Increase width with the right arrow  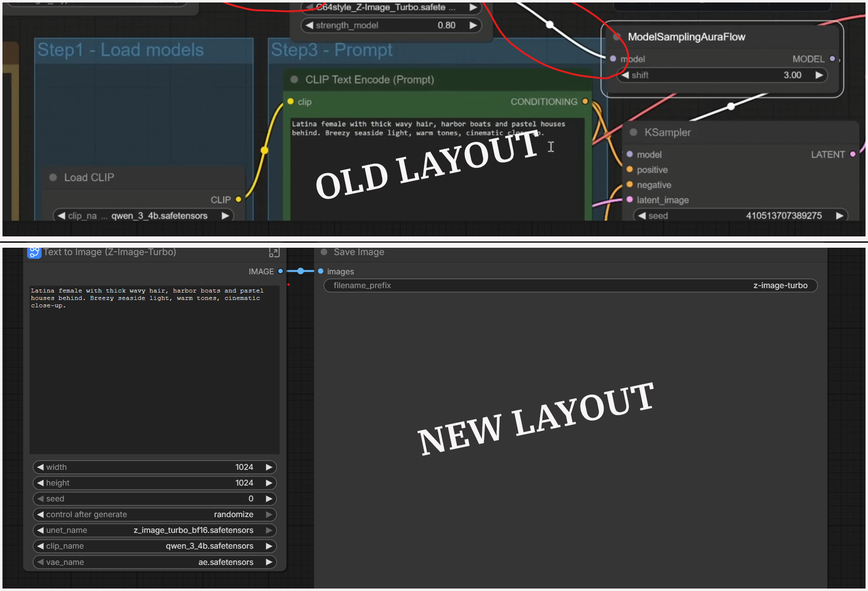[269, 467]
